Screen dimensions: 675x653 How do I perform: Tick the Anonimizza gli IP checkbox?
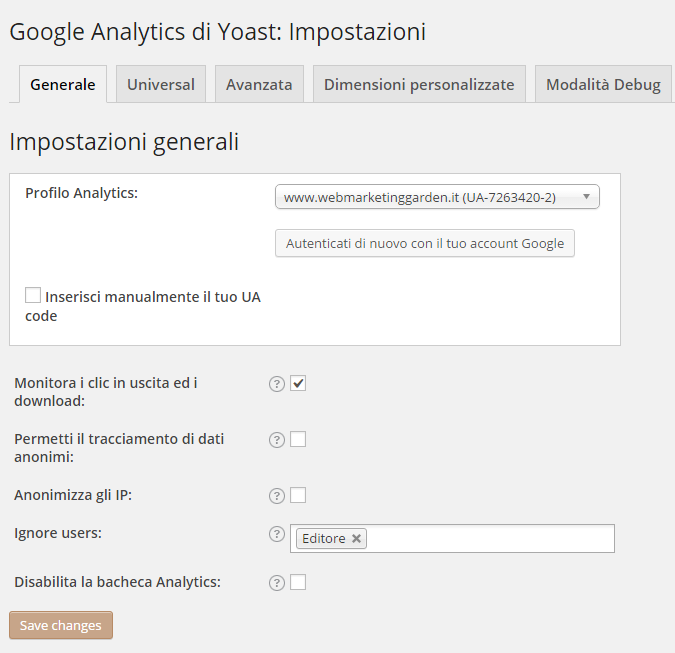pos(298,495)
